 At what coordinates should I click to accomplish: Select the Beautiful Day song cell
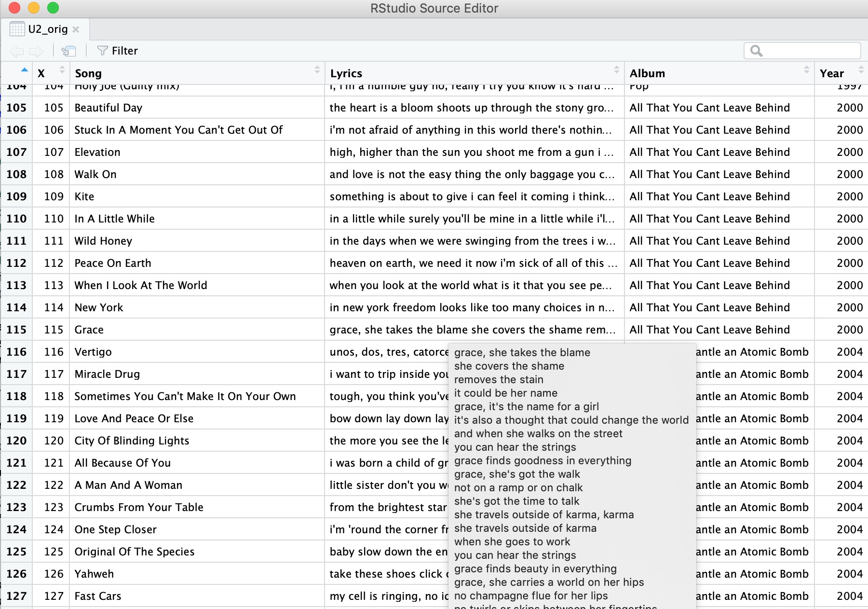coord(108,108)
